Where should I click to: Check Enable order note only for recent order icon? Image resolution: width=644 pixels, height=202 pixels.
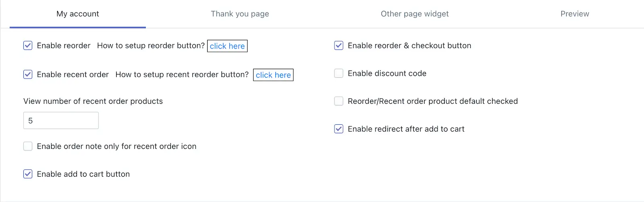click(x=28, y=146)
